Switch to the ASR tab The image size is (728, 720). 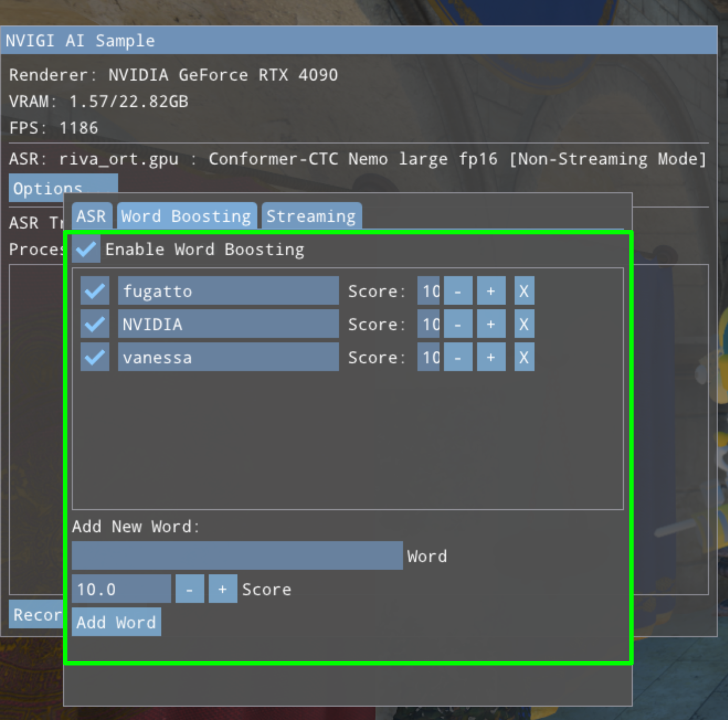[92, 216]
